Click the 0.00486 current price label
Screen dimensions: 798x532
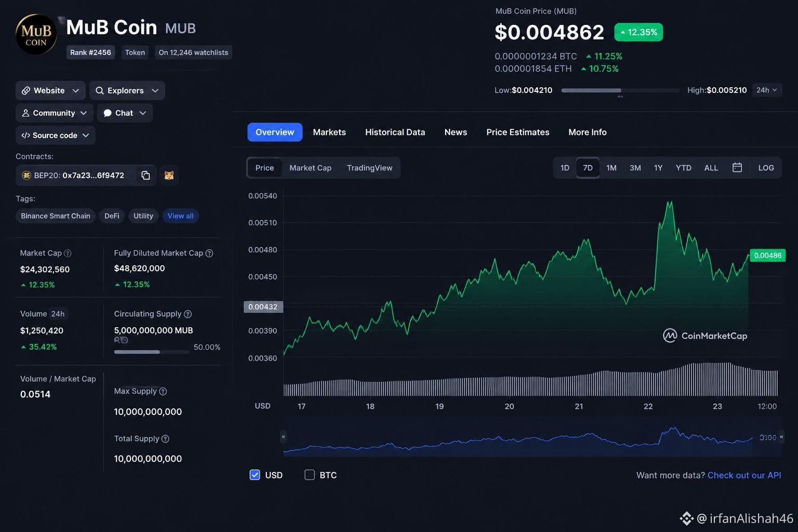[x=767, y=255]
